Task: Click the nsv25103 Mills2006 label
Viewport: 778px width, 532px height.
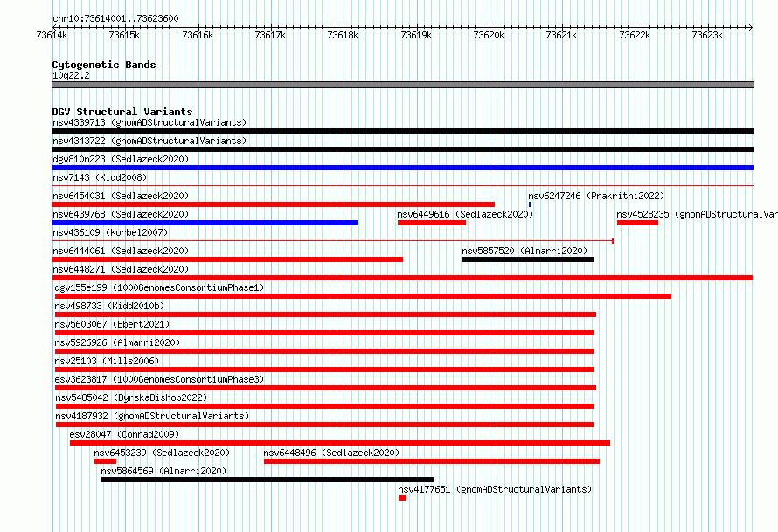Action: coord(107,361)
